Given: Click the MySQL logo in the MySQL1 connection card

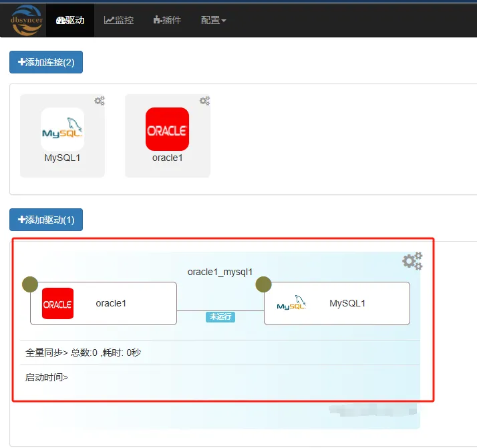Looking at the screenshot, I should point(62,130).
